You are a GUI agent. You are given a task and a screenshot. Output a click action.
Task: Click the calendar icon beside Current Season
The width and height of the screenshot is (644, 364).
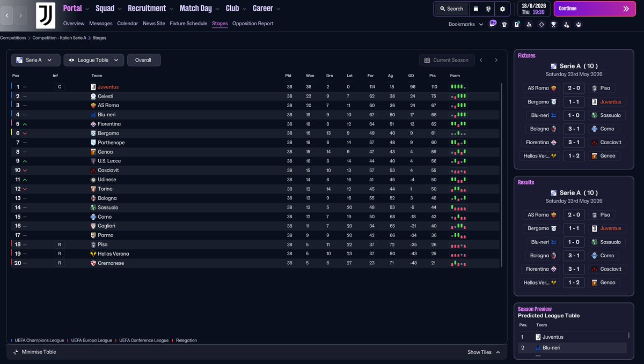427,60
